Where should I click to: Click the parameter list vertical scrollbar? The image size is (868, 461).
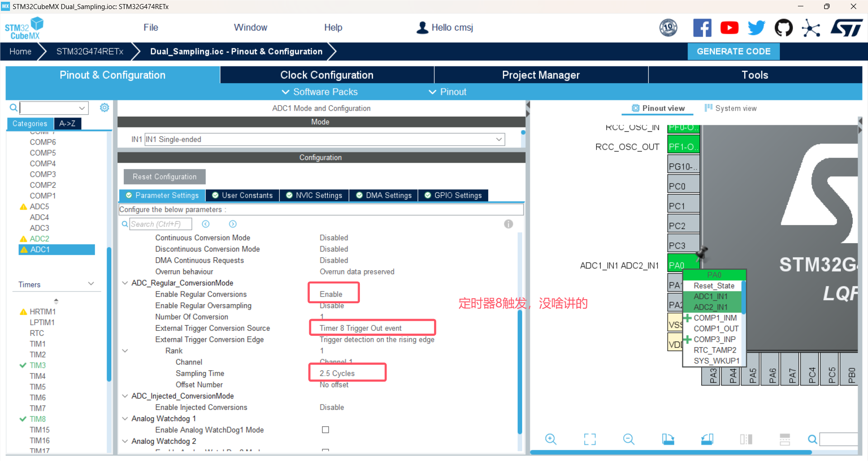click(520, 372)
